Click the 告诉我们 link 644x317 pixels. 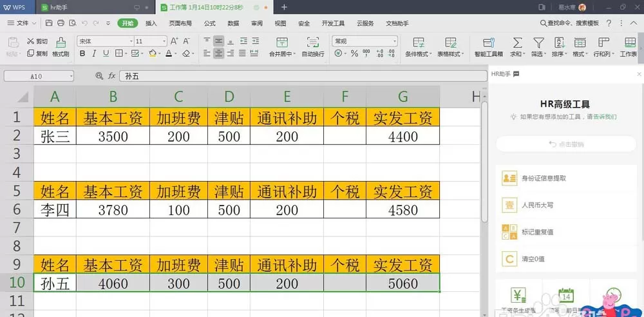(x=605, y=117)
